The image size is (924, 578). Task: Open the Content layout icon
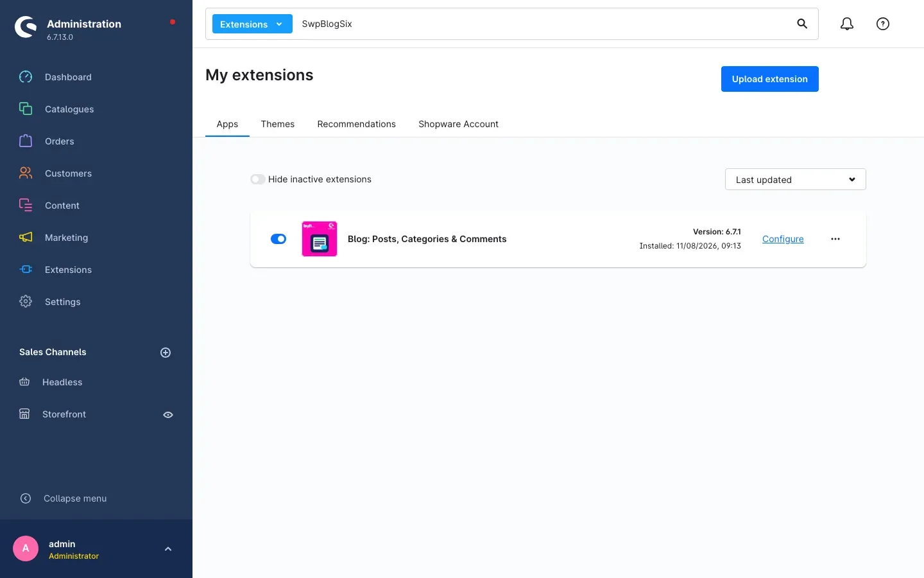click(x=26, y=206)
